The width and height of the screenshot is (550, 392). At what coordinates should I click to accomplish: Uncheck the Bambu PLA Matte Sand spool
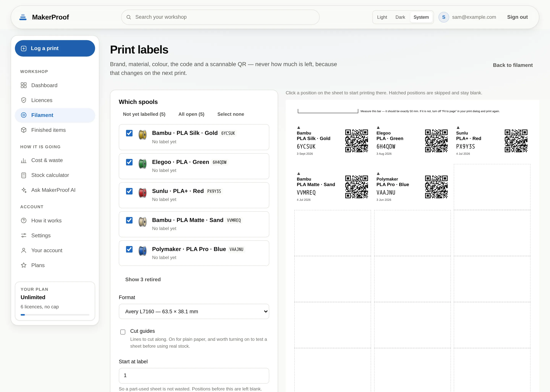(x=129, y=220)
